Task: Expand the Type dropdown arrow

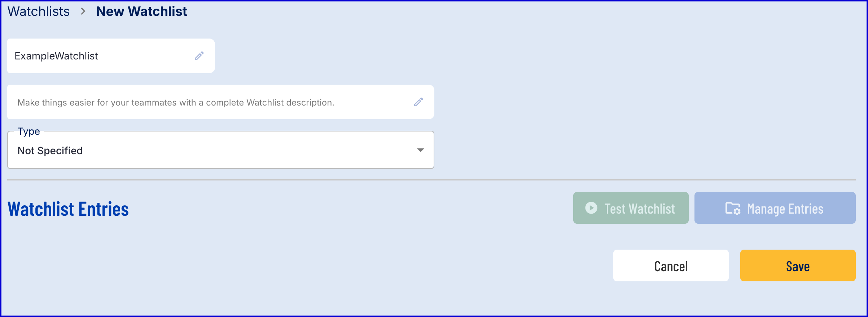Action: coord(420,150)
